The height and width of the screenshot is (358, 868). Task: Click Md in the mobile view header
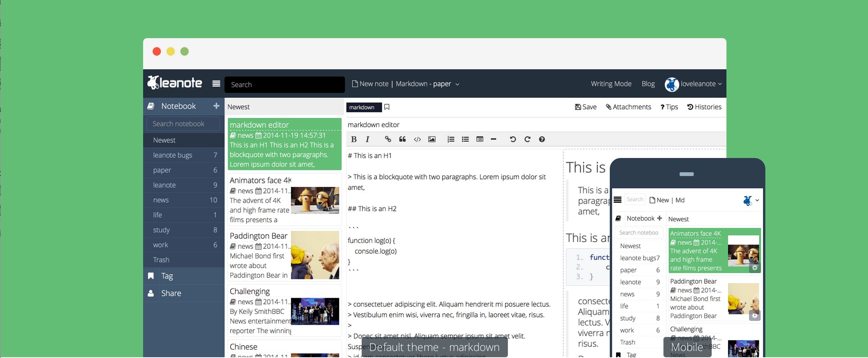point(680,200)
